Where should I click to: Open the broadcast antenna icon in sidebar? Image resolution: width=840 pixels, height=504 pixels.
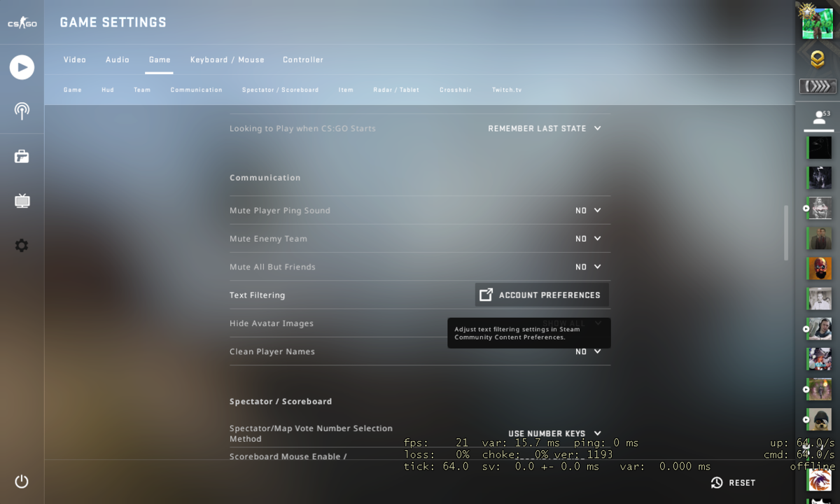(22, 111)
